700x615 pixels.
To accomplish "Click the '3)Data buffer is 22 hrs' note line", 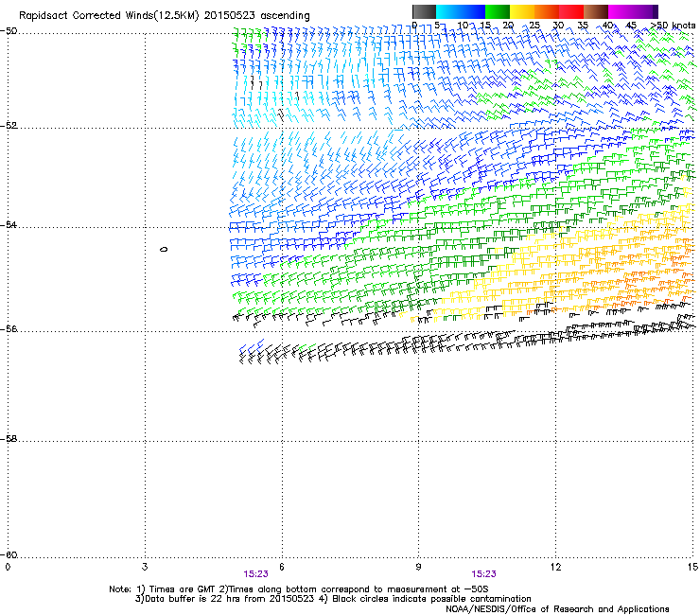I will coord(333,599).
